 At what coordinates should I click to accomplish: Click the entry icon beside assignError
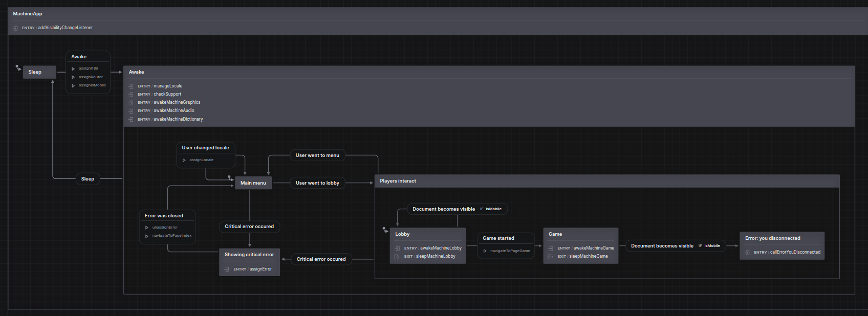click(x=227, y=269)
